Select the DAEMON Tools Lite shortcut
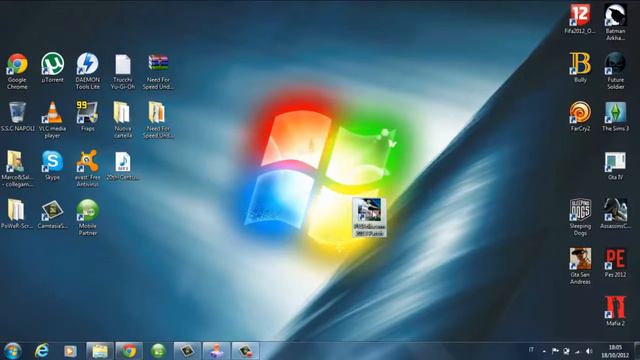640x360 pixels. point(87,70)
